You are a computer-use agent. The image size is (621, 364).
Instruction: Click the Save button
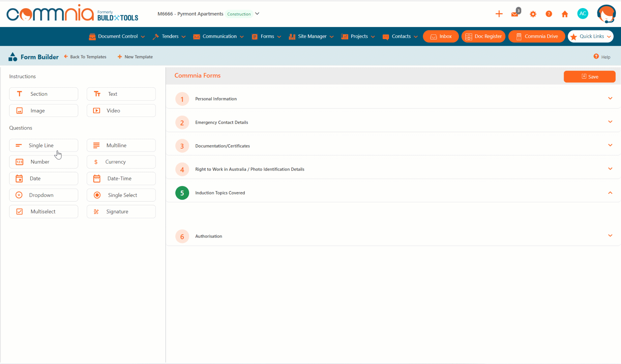(x=589, y=77)
